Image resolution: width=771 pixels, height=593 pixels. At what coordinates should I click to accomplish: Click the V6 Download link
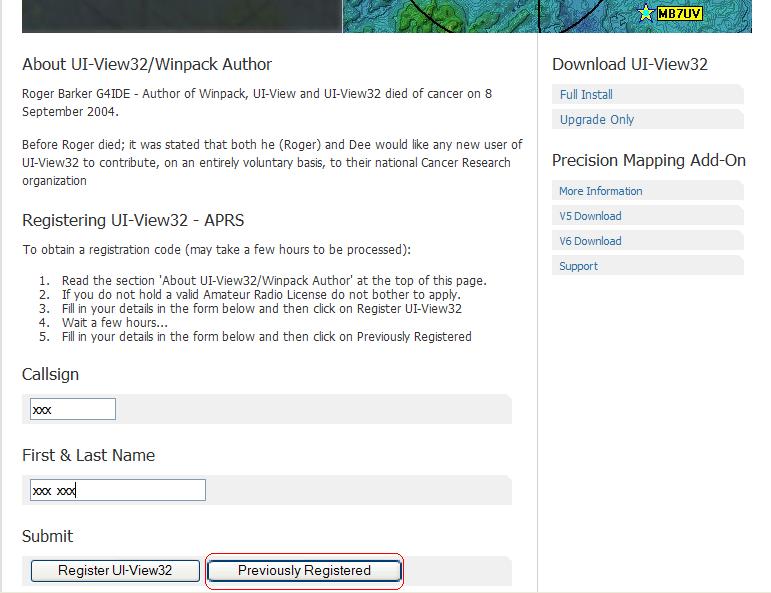click(x=590, y=241)
